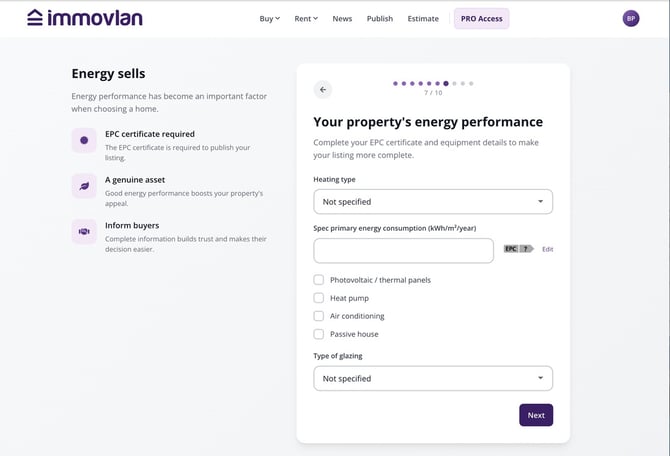Focus the primary energy consumption field
The width and height of the screenshot is (670, 456).
[x=403, y=250]
